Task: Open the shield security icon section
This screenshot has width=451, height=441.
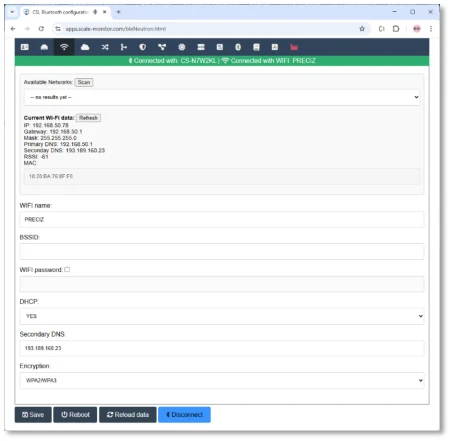Action: [143, 47]
